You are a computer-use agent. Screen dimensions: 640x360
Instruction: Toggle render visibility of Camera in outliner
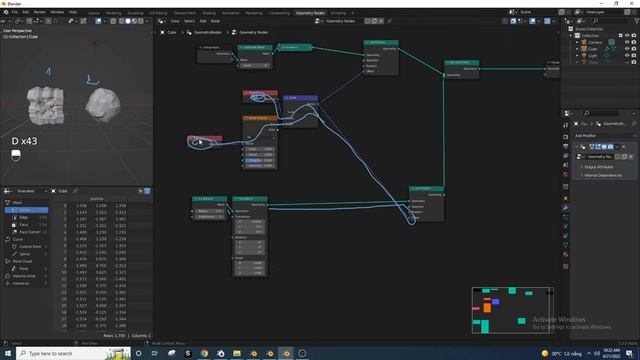(x=634, y=42)
